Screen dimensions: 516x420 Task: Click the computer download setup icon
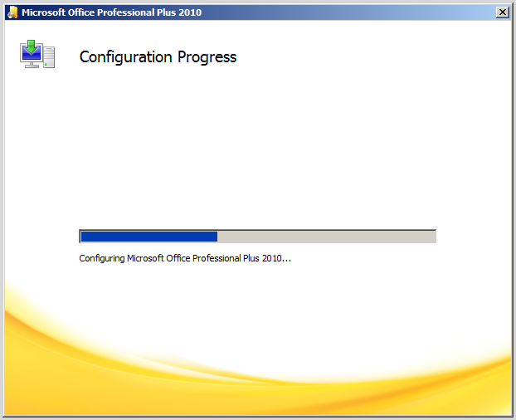37,54
